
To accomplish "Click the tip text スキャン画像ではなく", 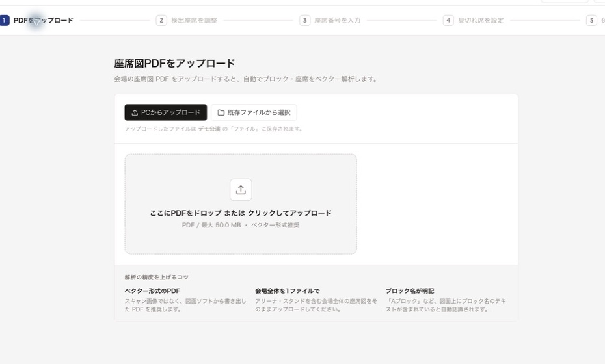I will point(185,305).
